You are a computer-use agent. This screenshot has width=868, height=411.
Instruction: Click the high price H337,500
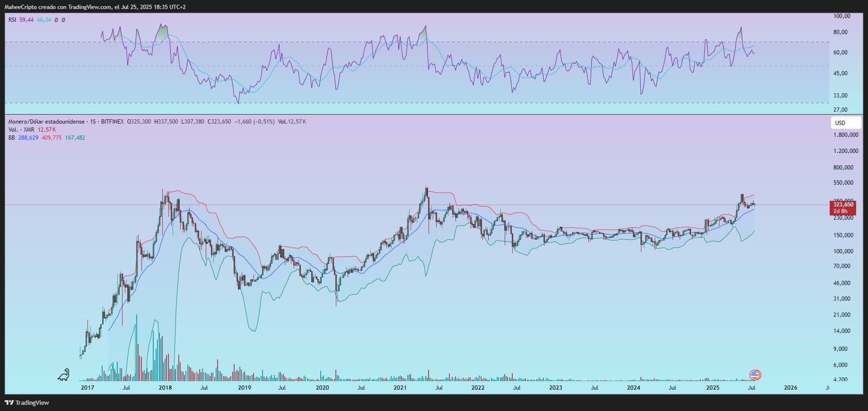point(166,122)
